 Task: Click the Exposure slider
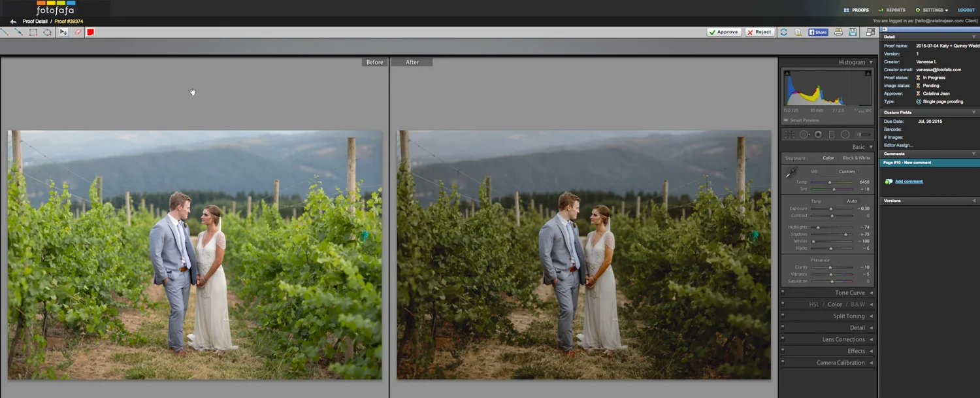pyautogui.click(x=831, y=208)
